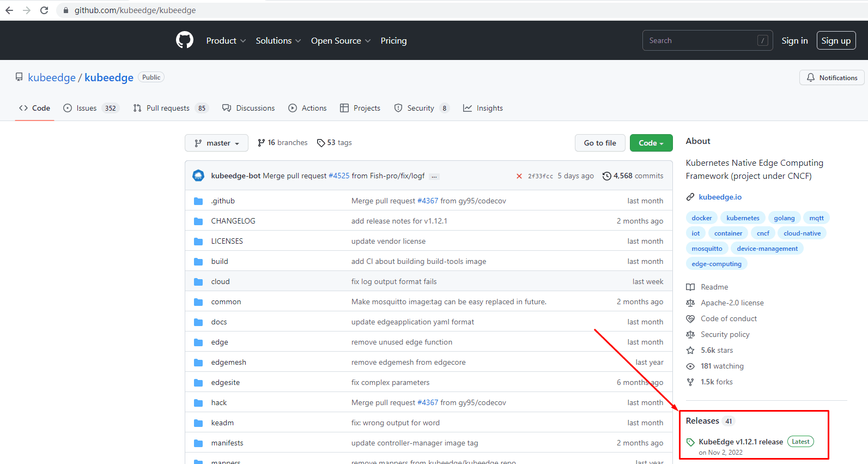This screenshot has height=464, width=868.
Task: Open the Projects tab
Action: pos(360,108)
